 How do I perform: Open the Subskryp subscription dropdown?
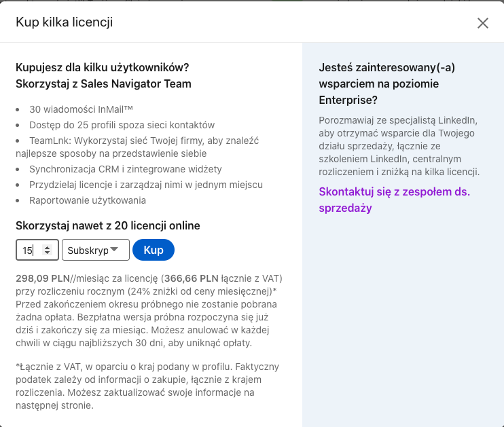pyautogui.click(x=96, y=250)
